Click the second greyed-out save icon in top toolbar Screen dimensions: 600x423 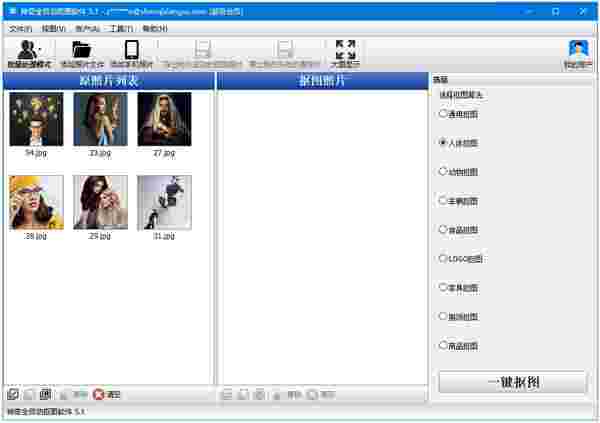pos(285,50)
